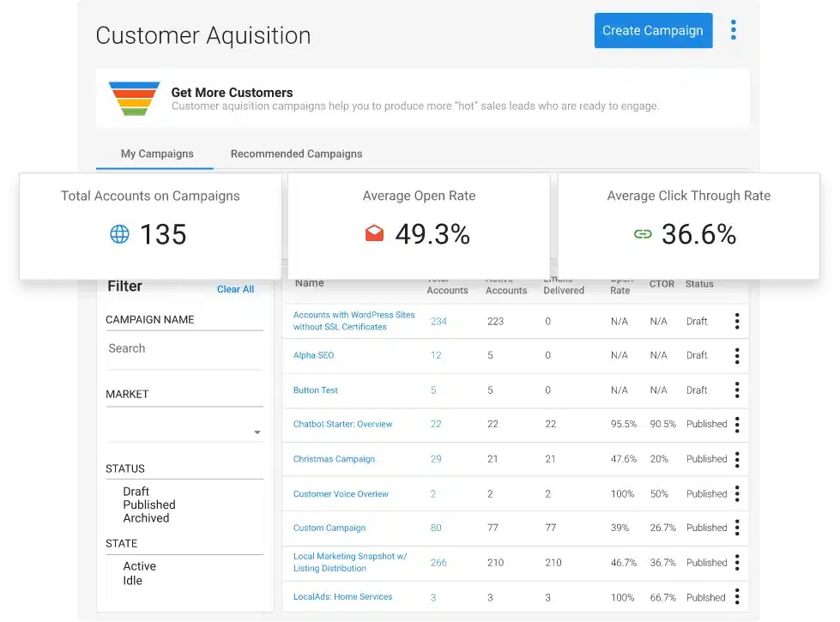
Task: Select the My Campaigns tab
Action: coord(156,154)
